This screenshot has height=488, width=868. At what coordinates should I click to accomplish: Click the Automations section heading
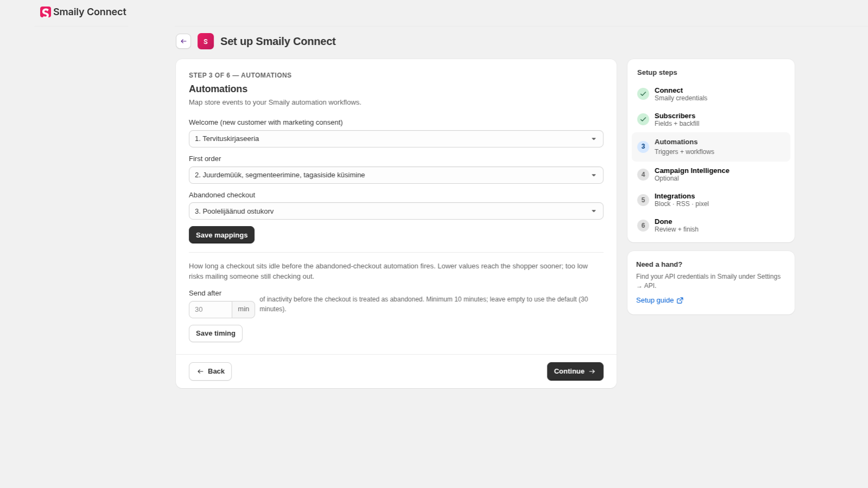218,89
